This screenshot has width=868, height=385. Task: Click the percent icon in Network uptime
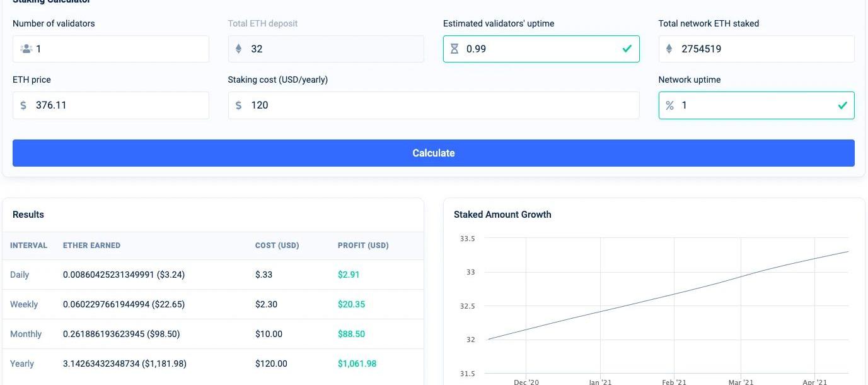tap(669, 105)
